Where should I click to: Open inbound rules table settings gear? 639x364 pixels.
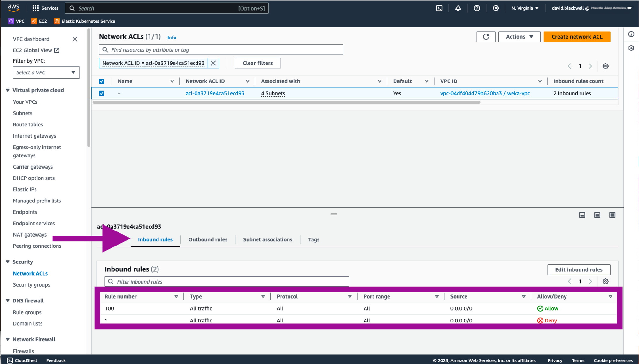(x=605, y=281)
